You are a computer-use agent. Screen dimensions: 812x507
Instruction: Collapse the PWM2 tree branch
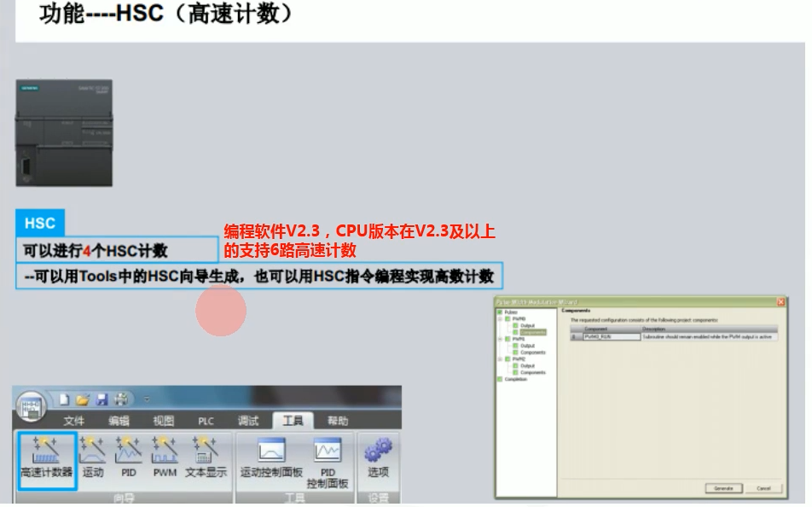(500, 359)
